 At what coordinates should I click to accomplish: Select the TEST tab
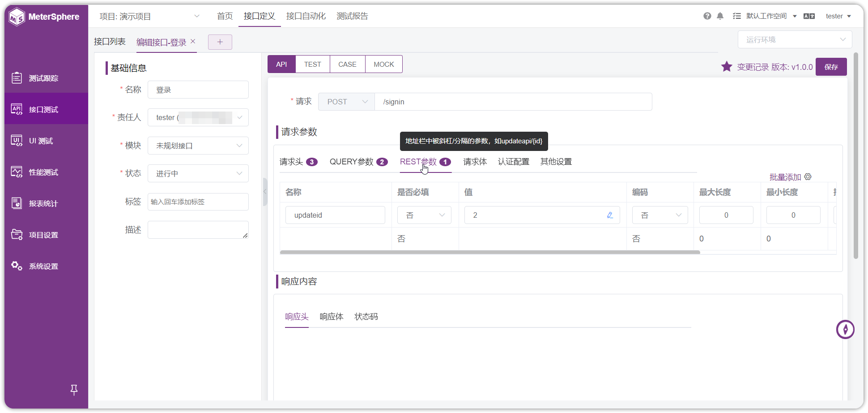[313, 64]
